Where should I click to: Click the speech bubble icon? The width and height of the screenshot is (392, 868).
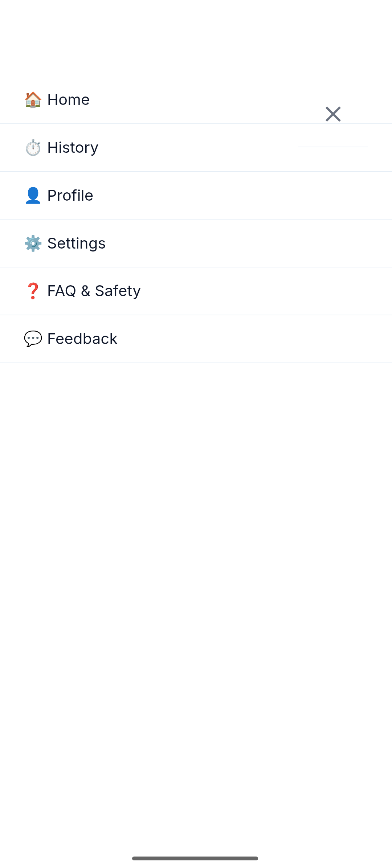33,339
